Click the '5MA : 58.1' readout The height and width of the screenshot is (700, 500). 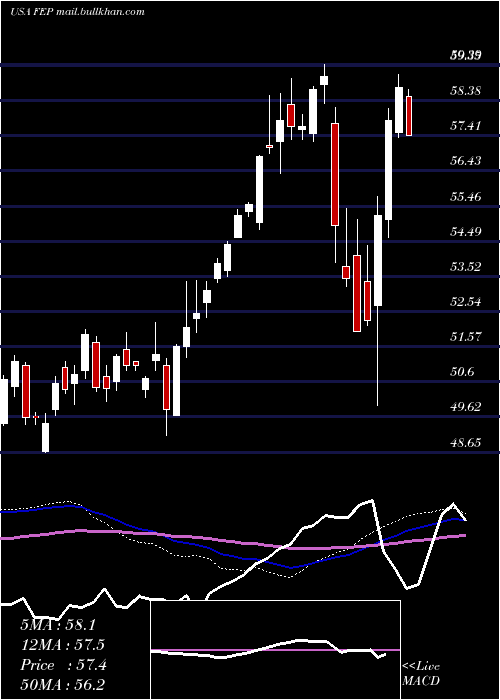coord(58,625)
